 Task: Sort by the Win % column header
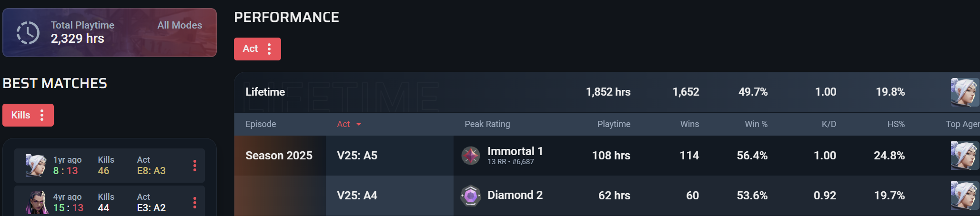[756, 124]
